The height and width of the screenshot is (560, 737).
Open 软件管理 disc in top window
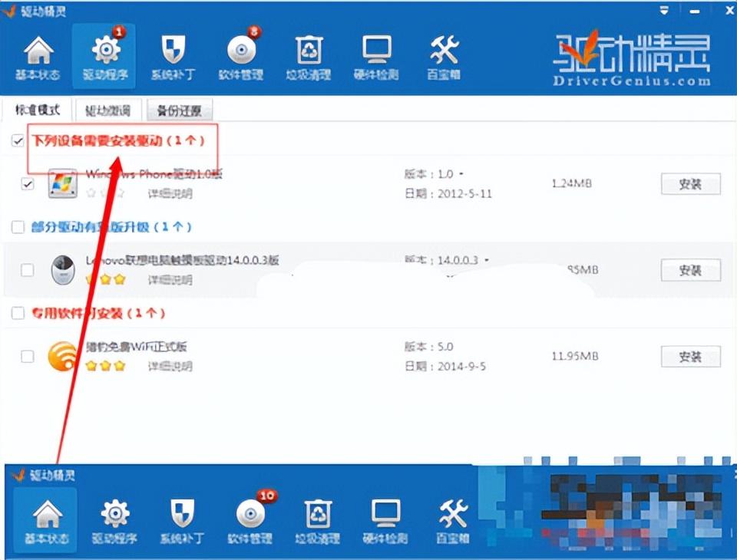pos(241,56)
